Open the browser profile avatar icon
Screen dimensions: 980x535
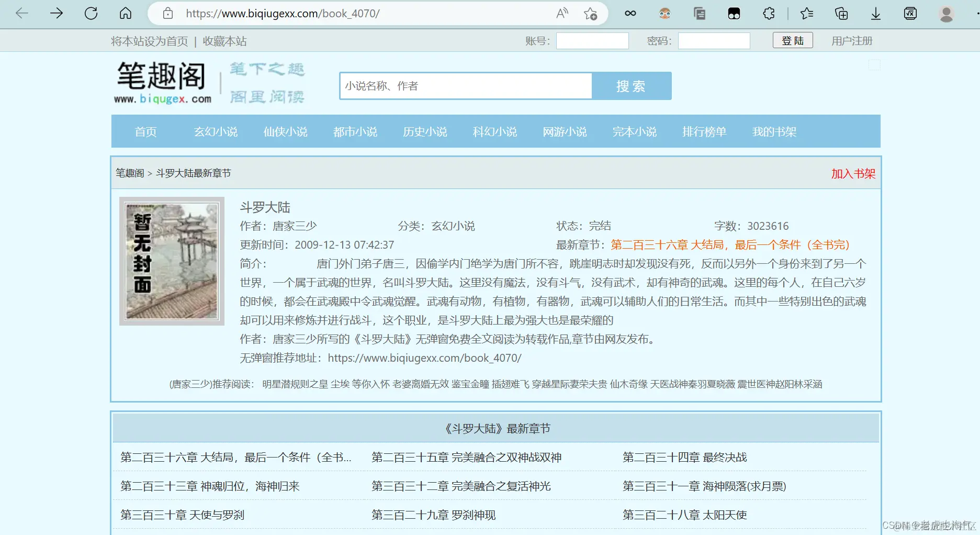pyautogui.click(x=947, y=14)
